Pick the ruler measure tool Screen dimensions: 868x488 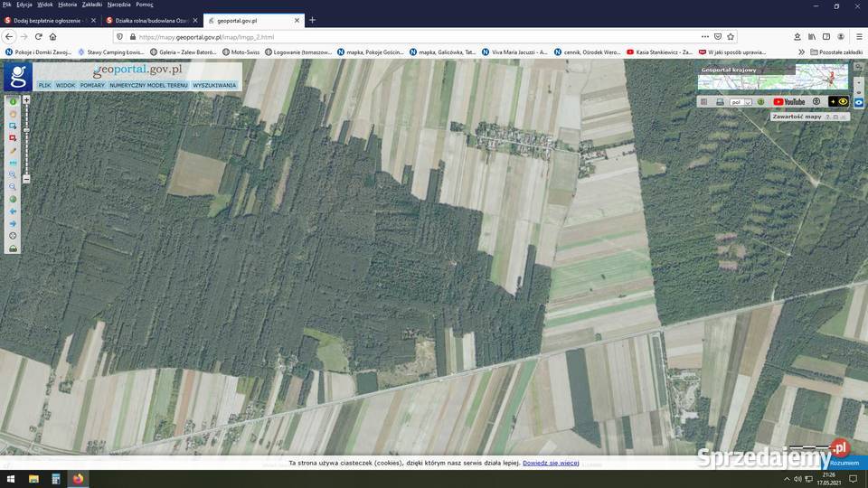tap(13, 163)
